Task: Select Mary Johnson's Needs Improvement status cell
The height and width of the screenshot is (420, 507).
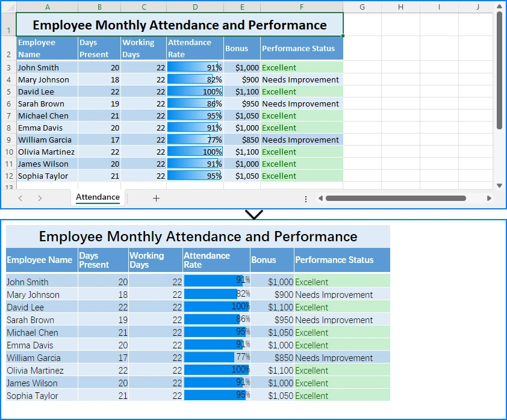Action: tap(301, 79)
